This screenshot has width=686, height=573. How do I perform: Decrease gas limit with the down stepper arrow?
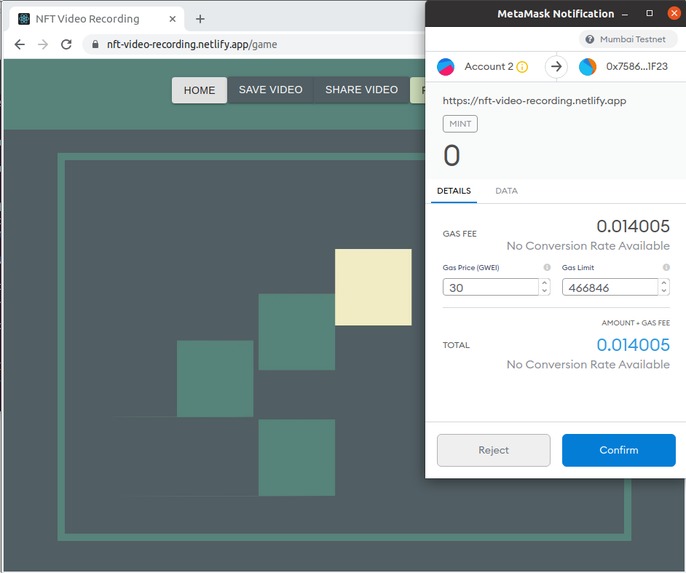[664, 291]
